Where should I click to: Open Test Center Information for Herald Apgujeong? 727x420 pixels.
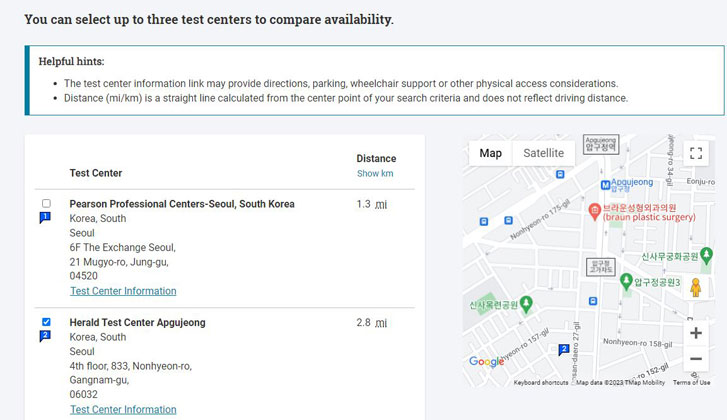[x=123, y=410]
